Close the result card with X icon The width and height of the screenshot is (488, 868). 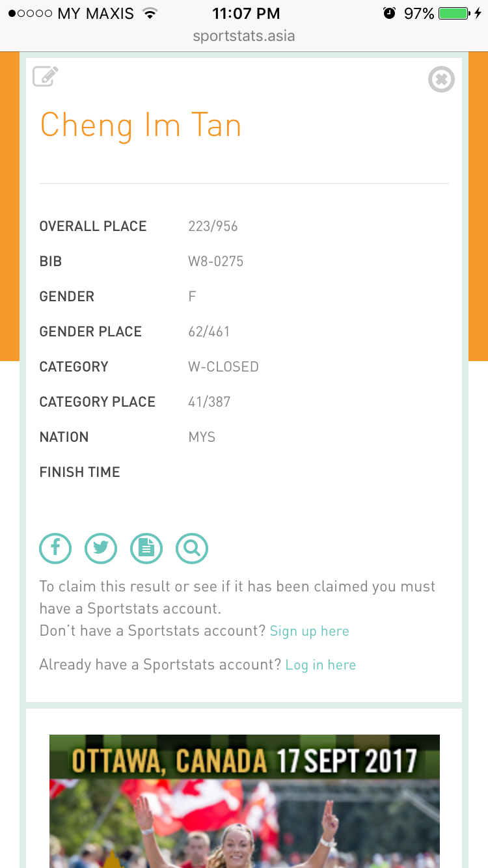point(441,80)
